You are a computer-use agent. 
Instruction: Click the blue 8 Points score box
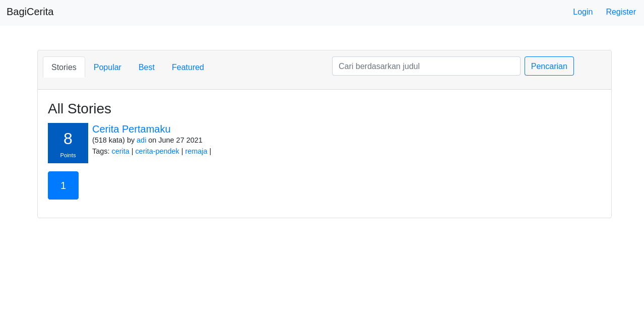(x=68, y=143)
